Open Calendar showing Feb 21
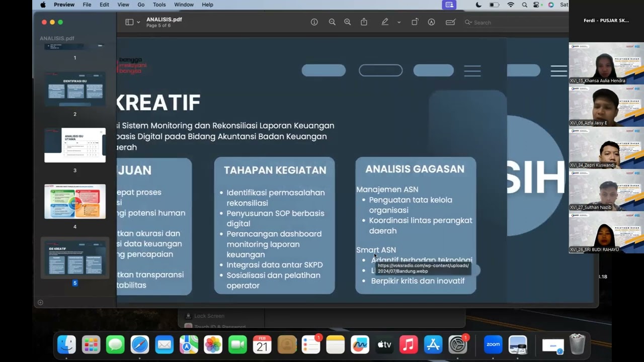This screenshot has width=644, height=362. [262, 344]
